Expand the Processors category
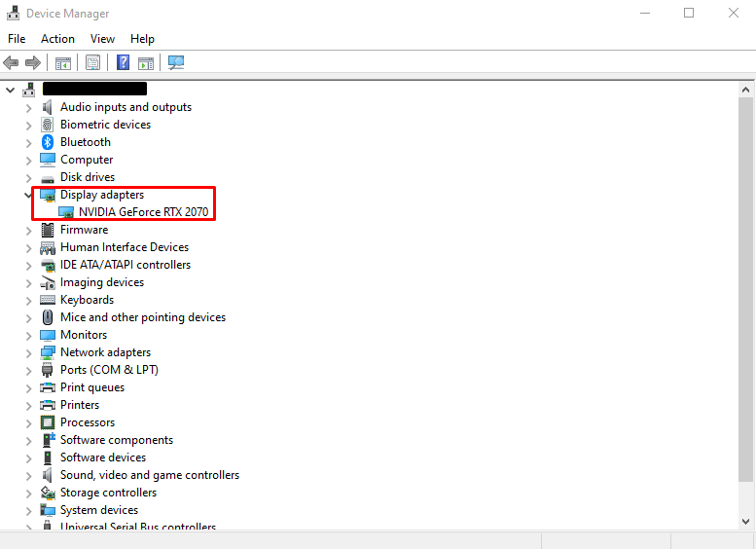Viewport: 756px width, 549px height. point(28,423)
